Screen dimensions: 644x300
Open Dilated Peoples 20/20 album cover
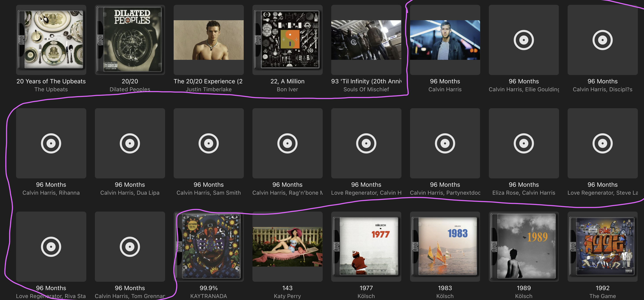click(130, 40)
